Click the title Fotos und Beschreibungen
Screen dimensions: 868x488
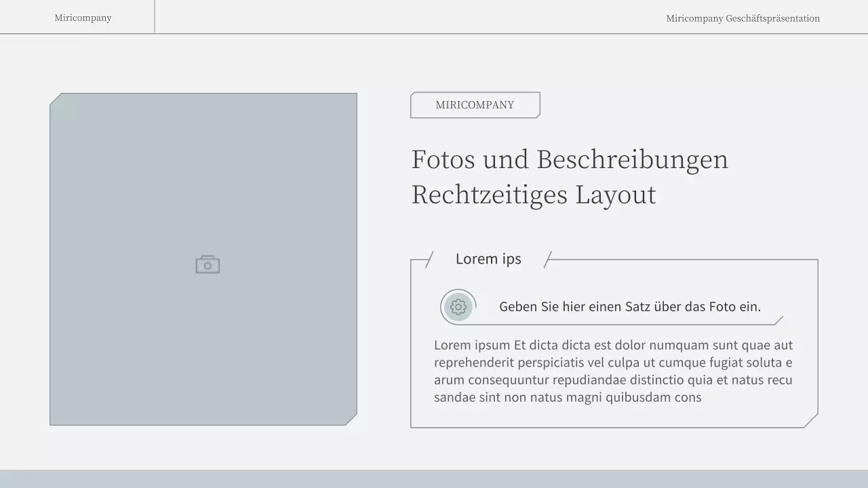570,160
